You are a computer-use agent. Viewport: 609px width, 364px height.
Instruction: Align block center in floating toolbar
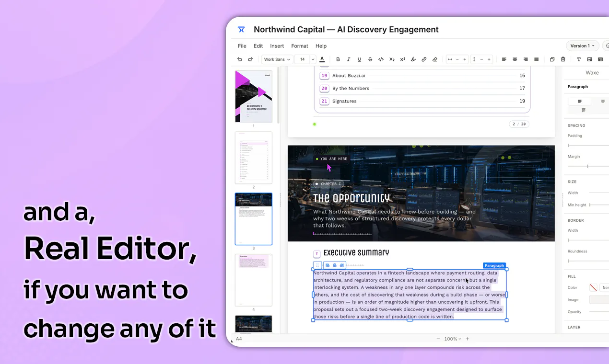[335, 265]
